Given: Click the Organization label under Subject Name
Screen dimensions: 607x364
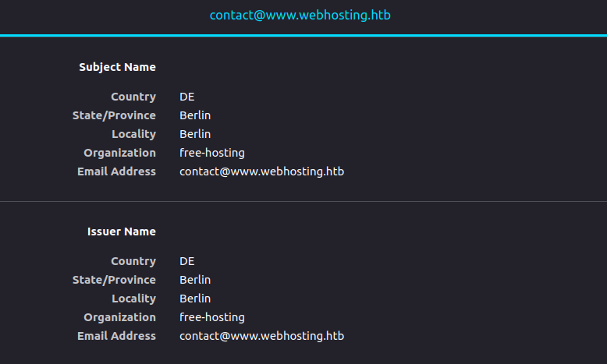Looking at the screenshot, I should click(x=119, y=153).
